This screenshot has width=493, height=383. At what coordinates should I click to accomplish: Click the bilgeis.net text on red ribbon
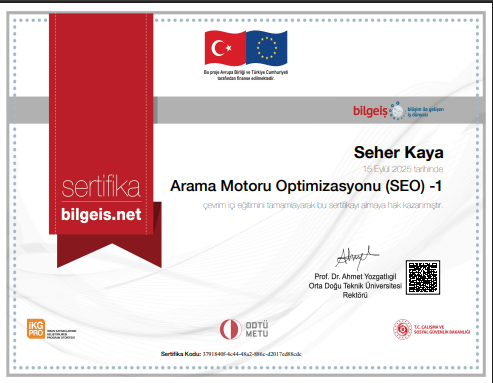[101, 215]
